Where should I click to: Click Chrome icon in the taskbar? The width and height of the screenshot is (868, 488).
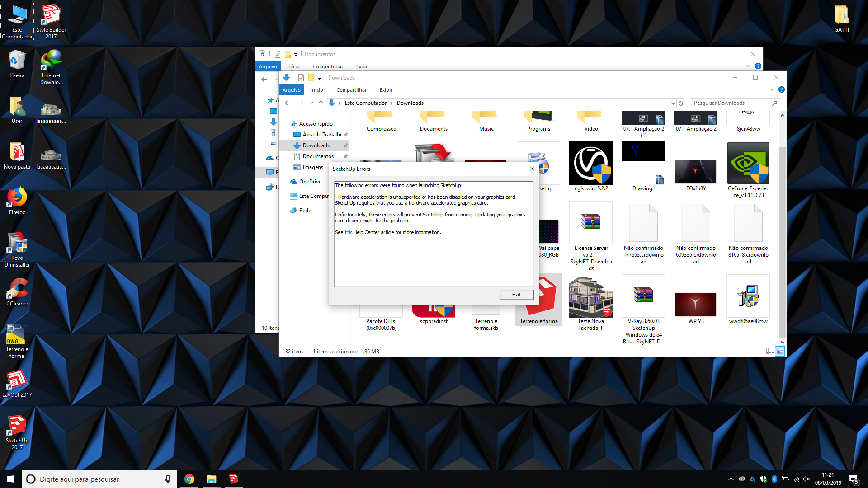189,479
